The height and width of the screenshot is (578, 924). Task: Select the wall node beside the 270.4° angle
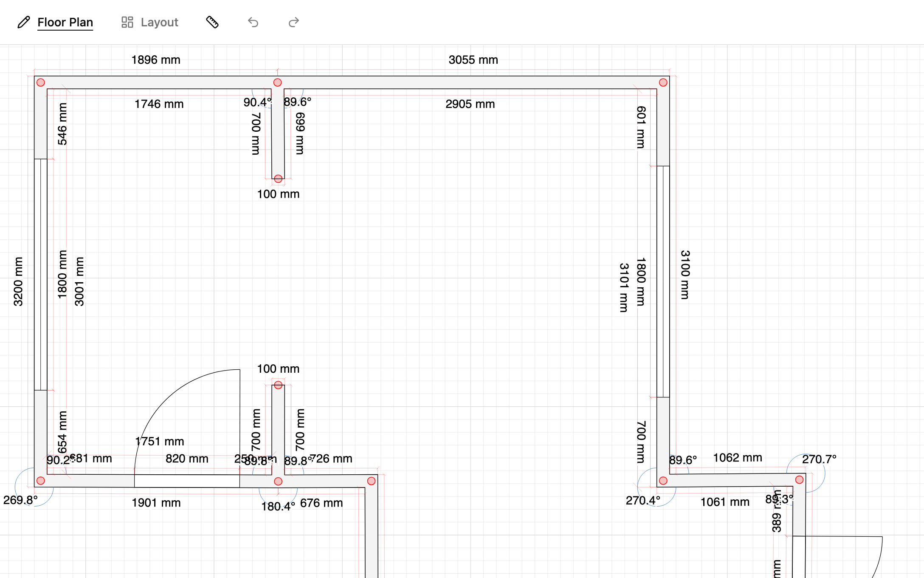coord(663,481)
